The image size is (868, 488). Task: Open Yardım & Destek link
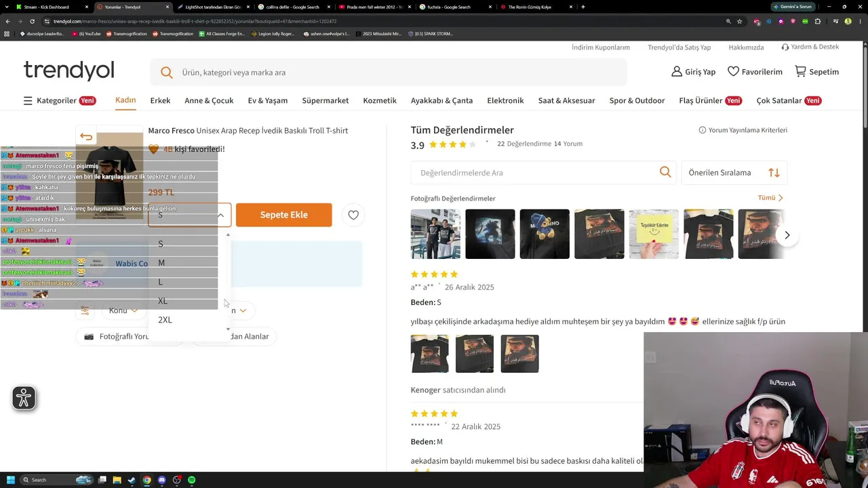[x=810, y=47]
